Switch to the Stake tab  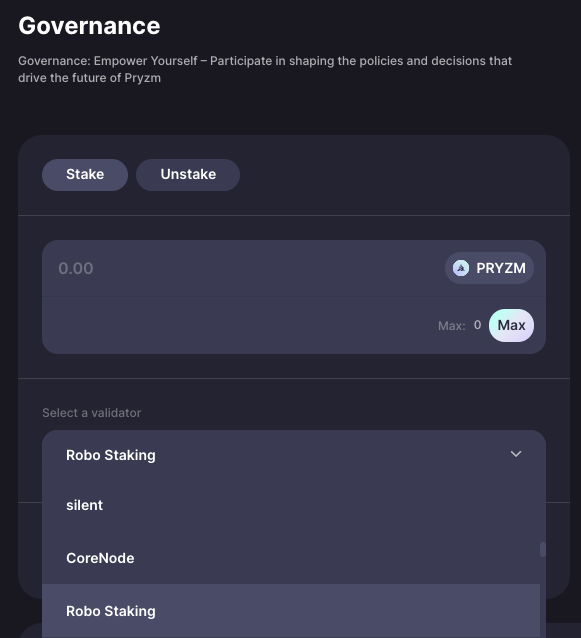85,175
